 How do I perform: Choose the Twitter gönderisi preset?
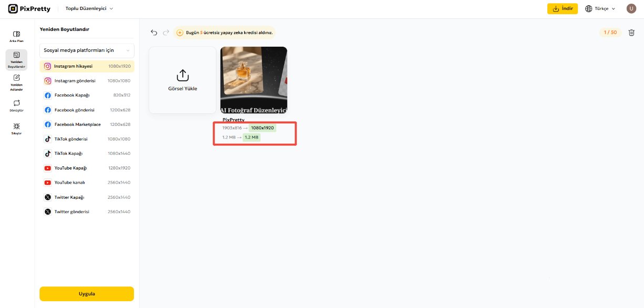coord(87,211)
